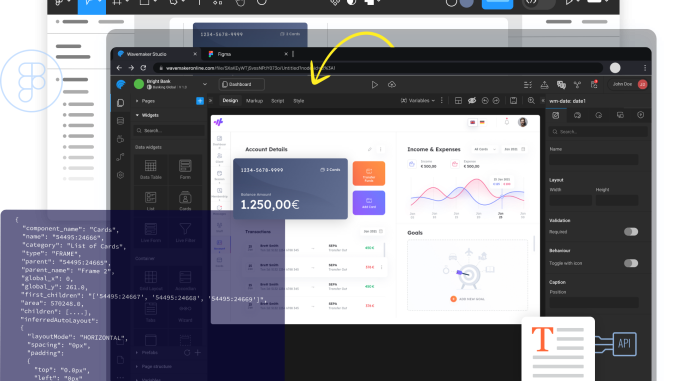Open the Databases icon in left sidebar
Image resolution: width=678 pixels, height=381 pixels.
tap(121, 121)
